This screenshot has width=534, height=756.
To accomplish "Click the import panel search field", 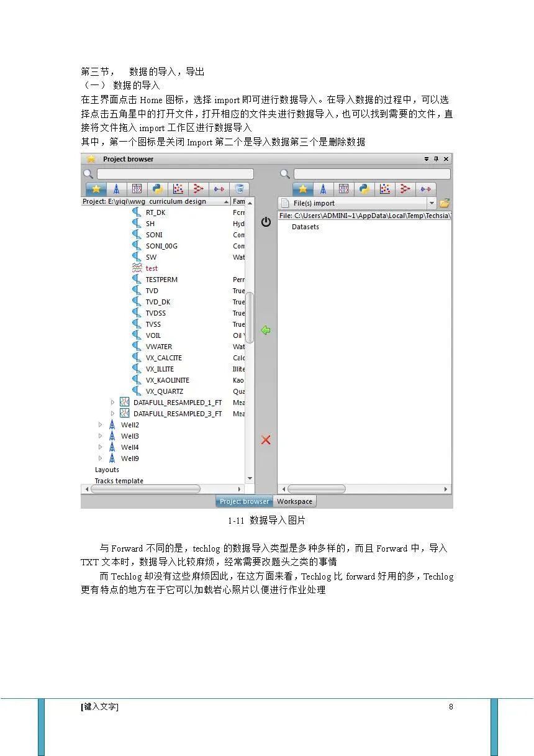I will point(372,174).
